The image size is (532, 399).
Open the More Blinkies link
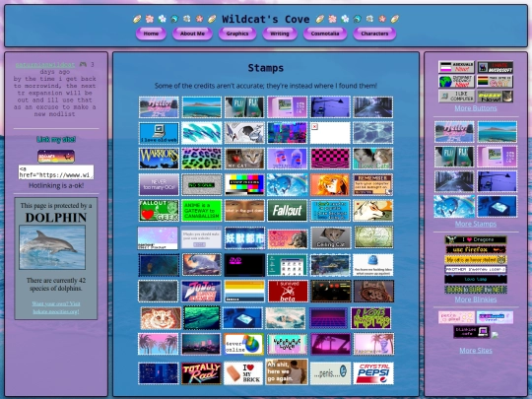pyautogui.click(x=476, y=299)
